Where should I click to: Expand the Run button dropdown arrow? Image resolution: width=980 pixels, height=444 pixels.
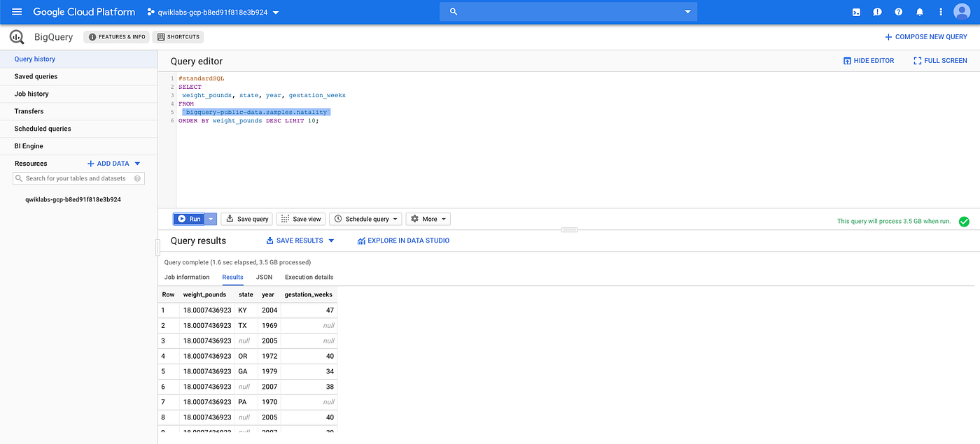coord(210,218)
